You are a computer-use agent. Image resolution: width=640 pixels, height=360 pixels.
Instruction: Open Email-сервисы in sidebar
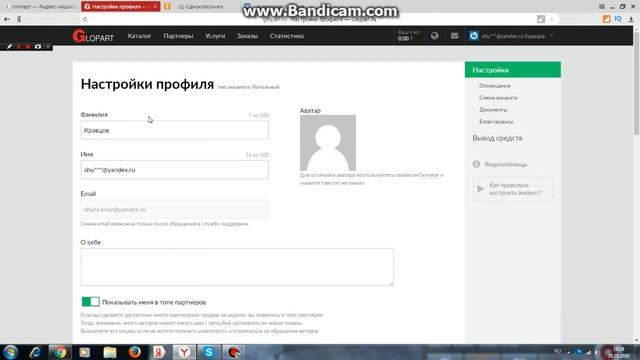[x=496, y=122]
